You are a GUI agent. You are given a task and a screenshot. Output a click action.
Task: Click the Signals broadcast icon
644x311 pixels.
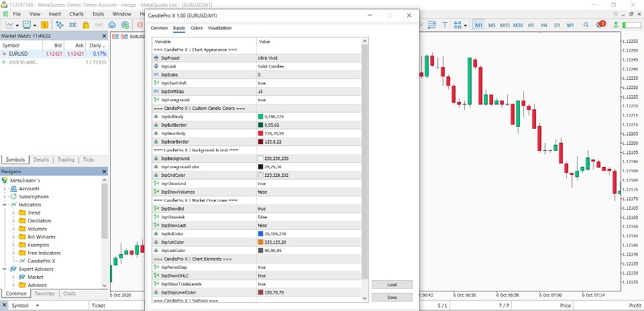pos(99,25)
